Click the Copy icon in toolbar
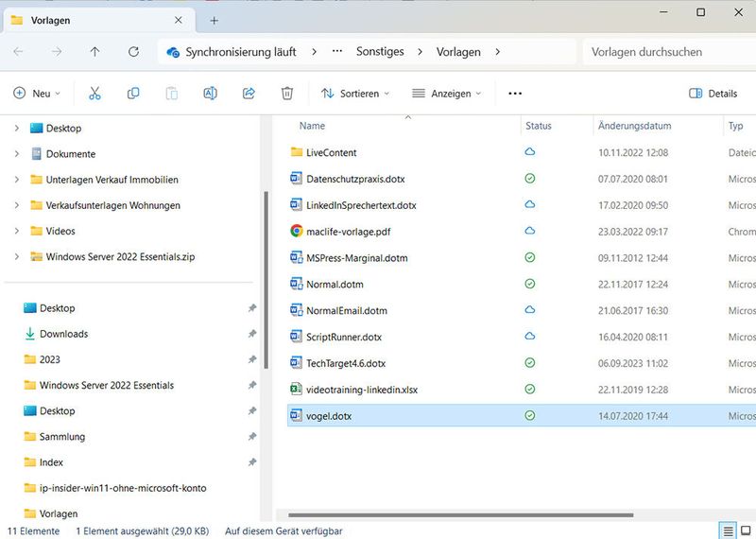The image size is (756, 539). 133,94
